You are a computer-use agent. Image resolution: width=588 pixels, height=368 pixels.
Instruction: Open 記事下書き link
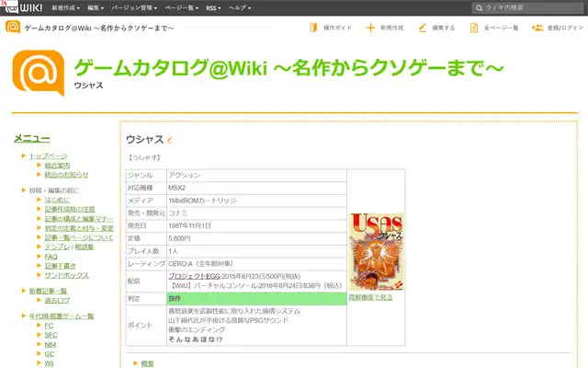click(x=60, y=266)
